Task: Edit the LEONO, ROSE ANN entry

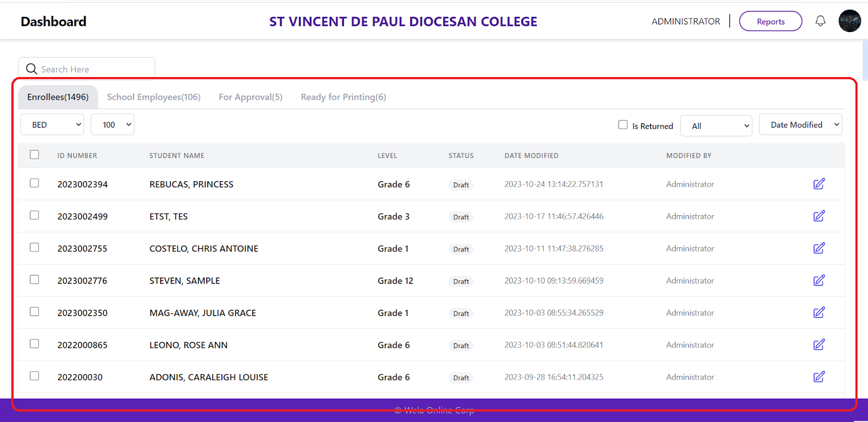Action: pyautogui.click(x=819, y=344)
